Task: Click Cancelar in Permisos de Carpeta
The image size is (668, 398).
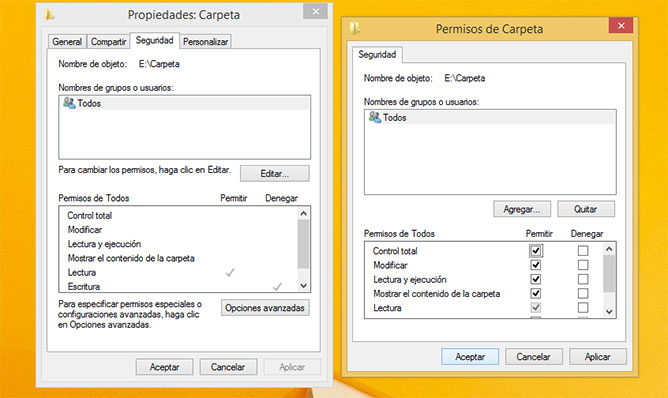Action: 533,357
